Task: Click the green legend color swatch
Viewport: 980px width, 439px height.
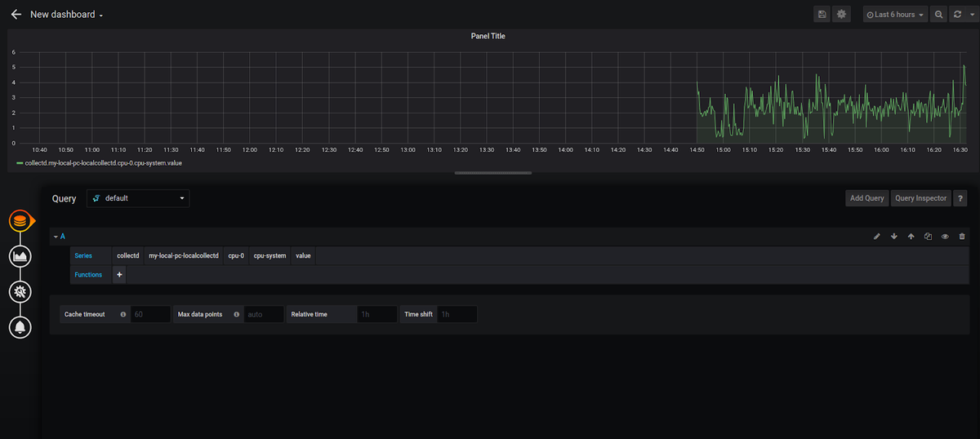Action: pyautogui.click(x=20, y=163)
